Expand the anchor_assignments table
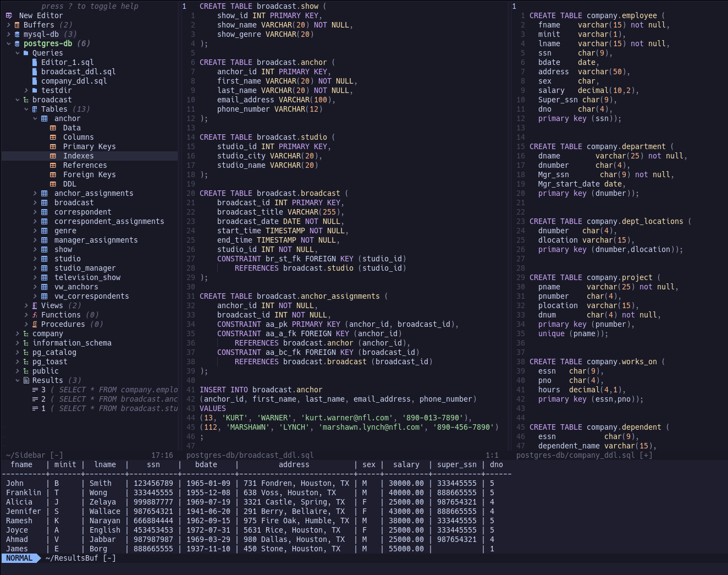 tap(35, 193)
